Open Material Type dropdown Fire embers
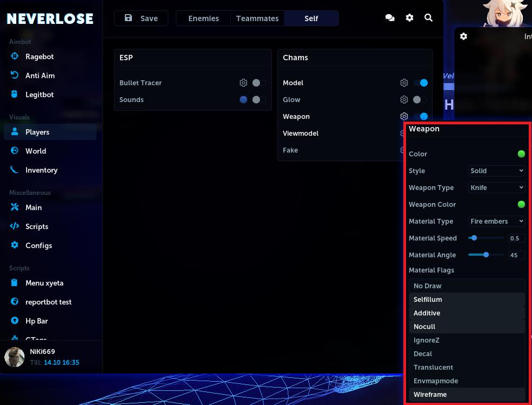Screen dimensions: 532x405 [x=496, y=222]
